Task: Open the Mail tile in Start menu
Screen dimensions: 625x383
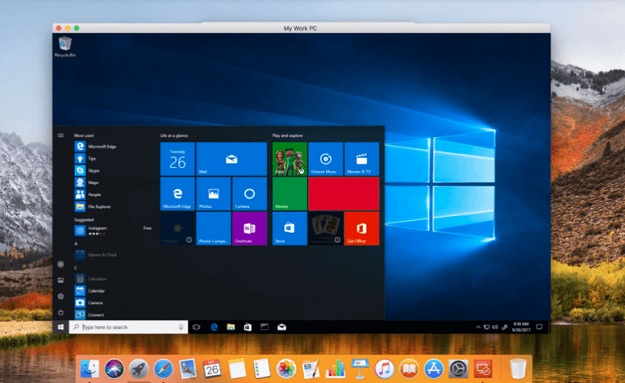Action: point(231,159)
